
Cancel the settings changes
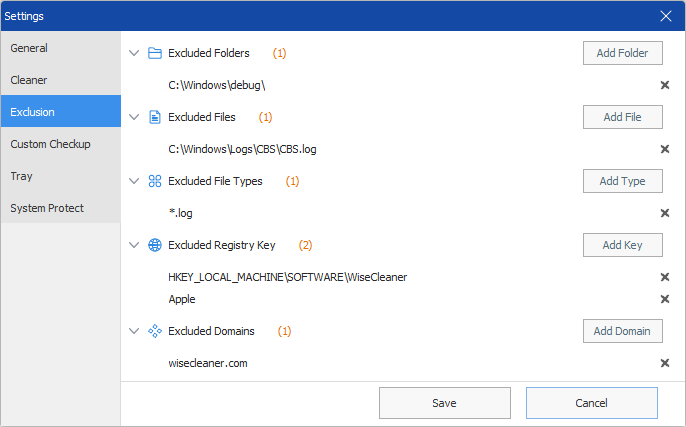[x=592, y=403]
